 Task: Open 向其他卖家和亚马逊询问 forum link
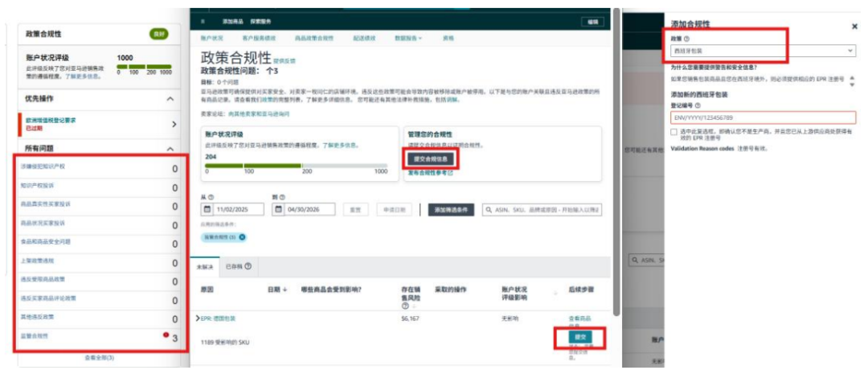(259, 113)
